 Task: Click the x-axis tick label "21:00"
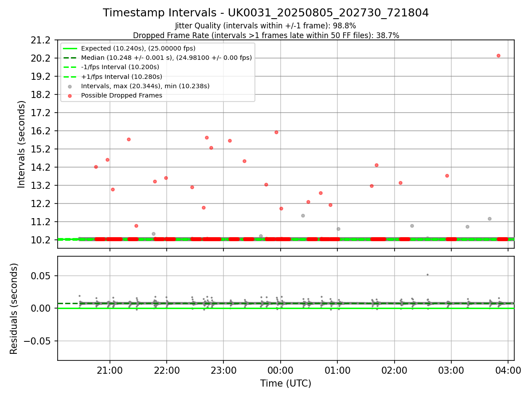(x=110, y=371)
